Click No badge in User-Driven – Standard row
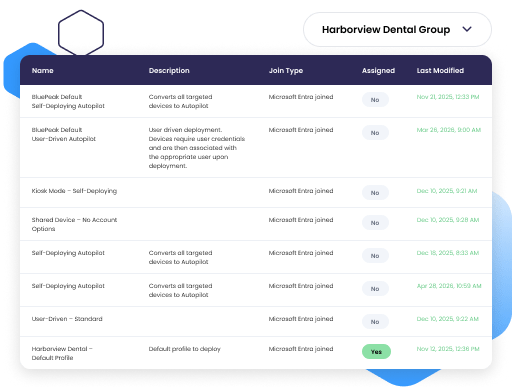The width and height of the screenshot is (512, 387). pyautogui.click(x=375, y=322)
